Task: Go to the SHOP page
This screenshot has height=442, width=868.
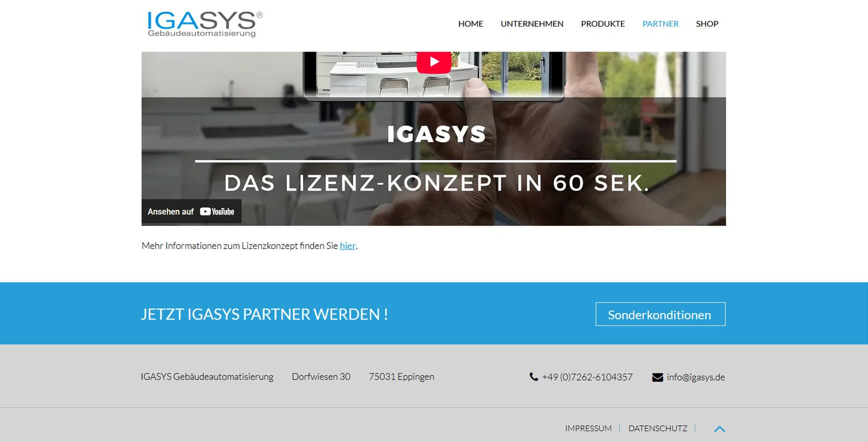Action: pyautogui.click(x=707, y=24)
